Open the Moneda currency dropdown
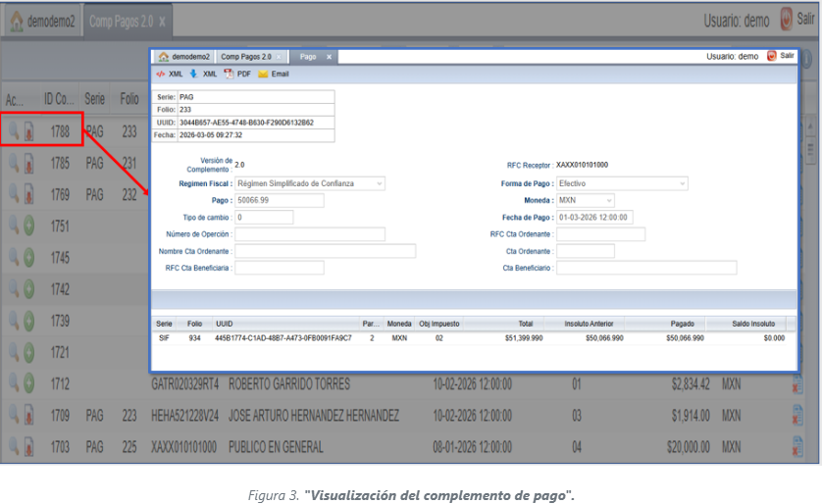 click(x=585, y=200)
